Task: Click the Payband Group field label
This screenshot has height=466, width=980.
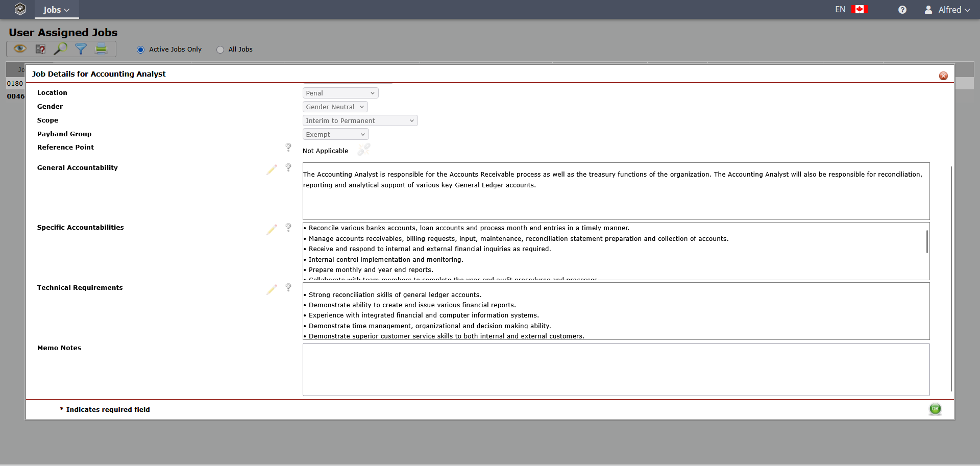Action: click(x=64, y=134)
